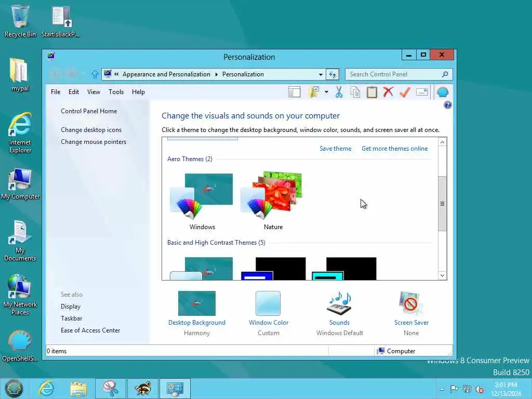Expand the breadcrumb arrow before Personalization
532x399 pixels.
[x=217, y=74]
